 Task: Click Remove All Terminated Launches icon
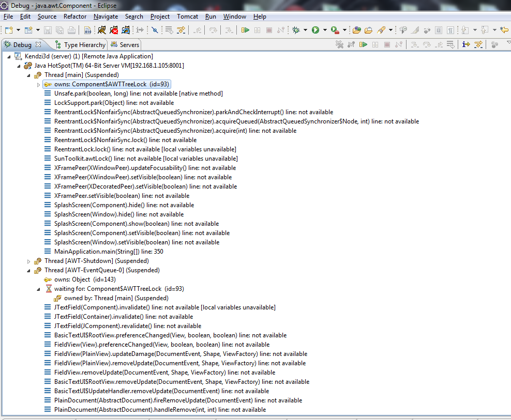pos(339,45)
